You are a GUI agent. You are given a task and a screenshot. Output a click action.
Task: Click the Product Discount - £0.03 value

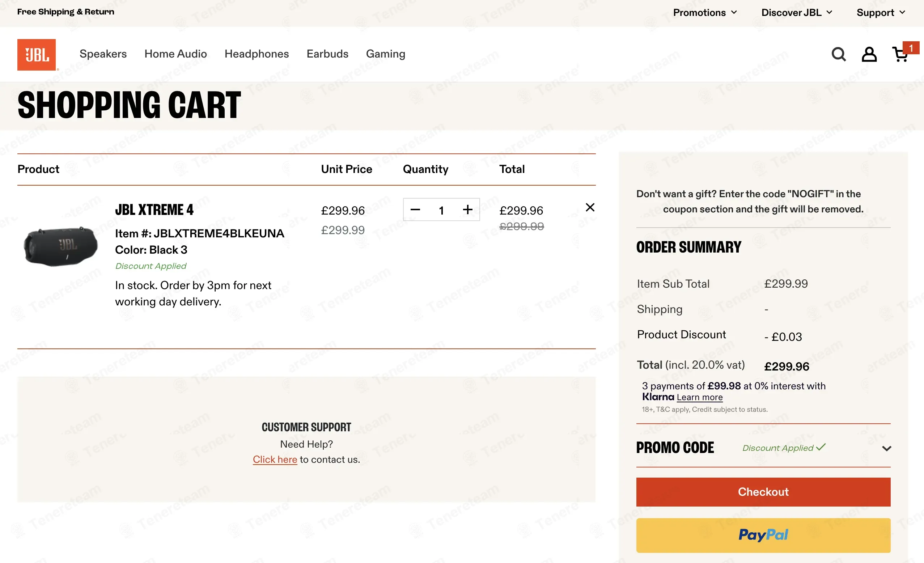click(x=783, y=337)
